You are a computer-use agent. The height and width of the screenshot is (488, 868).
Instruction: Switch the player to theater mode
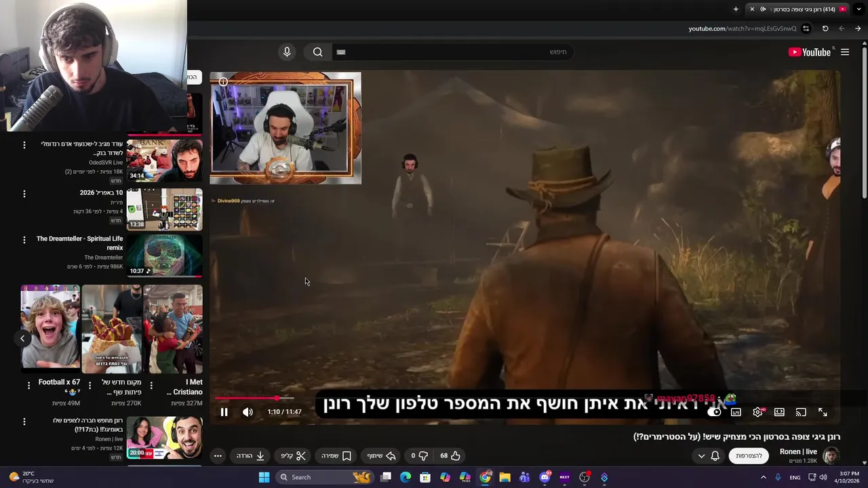point(779,412)
